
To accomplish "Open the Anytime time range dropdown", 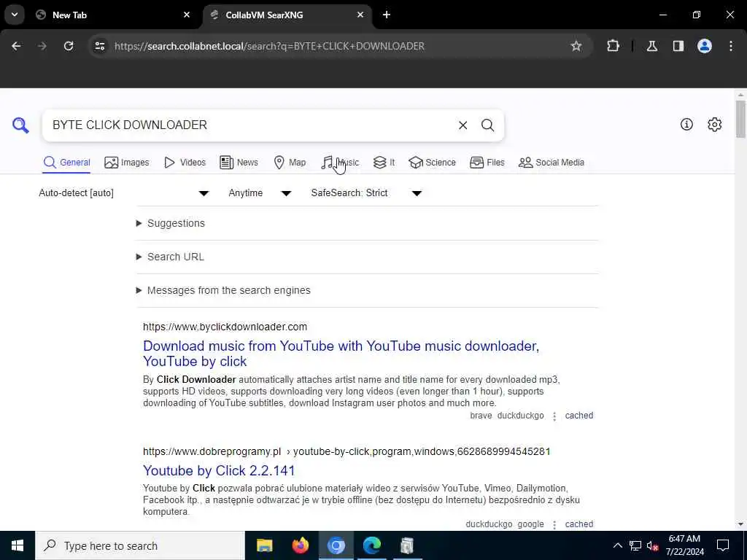I will [260, 193].
